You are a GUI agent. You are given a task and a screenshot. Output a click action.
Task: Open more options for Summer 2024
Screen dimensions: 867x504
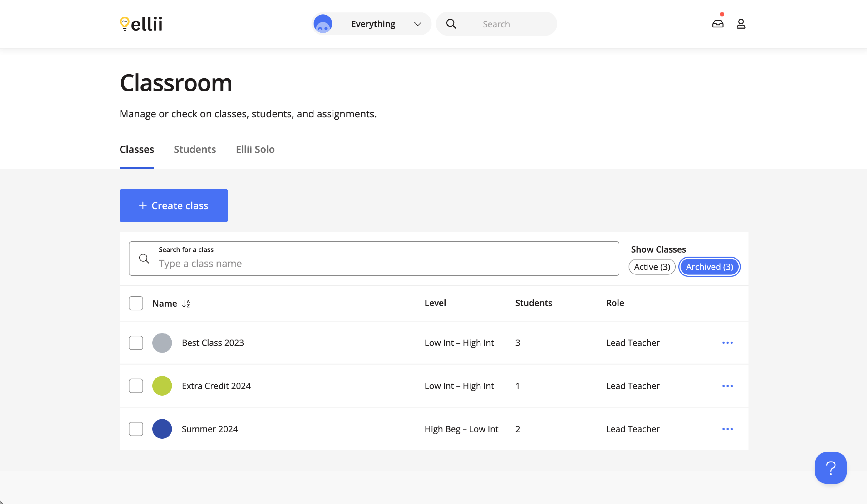pos(727,429)
